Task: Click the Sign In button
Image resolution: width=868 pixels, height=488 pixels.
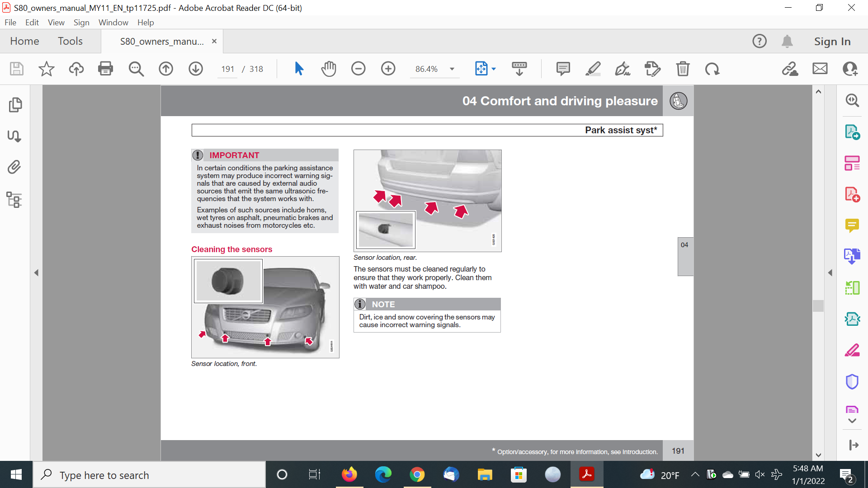Action: 832,41
